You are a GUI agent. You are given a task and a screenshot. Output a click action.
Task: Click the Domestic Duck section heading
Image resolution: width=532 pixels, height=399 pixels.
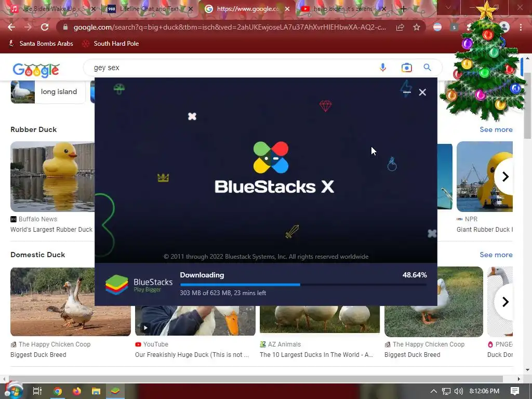click(x=37, y=255)
